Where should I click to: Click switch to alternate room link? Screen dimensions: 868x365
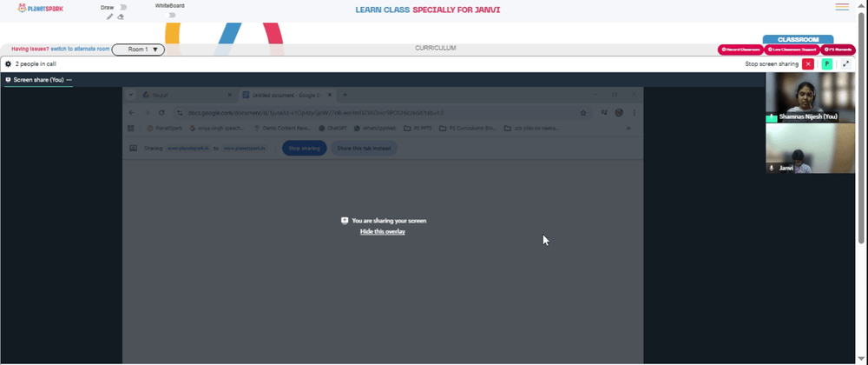(80, 49)
